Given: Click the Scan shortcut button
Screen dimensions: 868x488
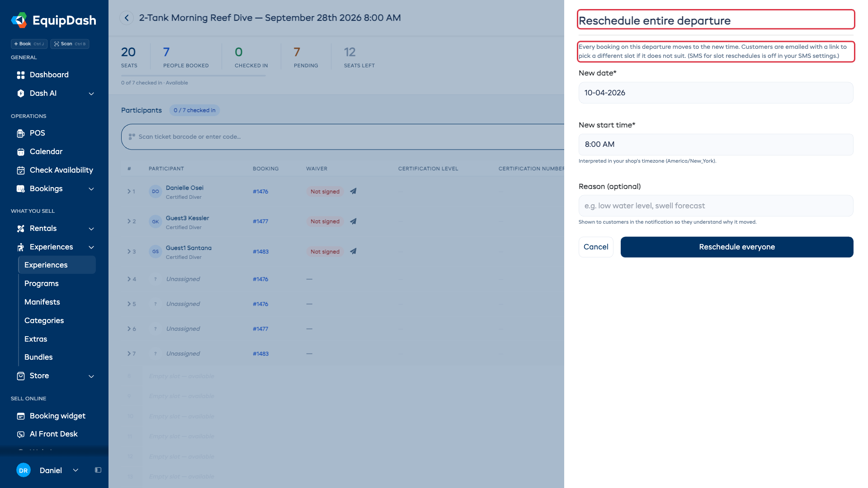Looking at the screenshot, I should coord(70,44).
